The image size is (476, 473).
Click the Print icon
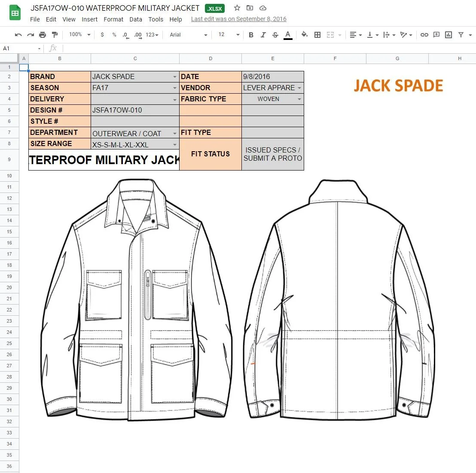tap(43, 35)
